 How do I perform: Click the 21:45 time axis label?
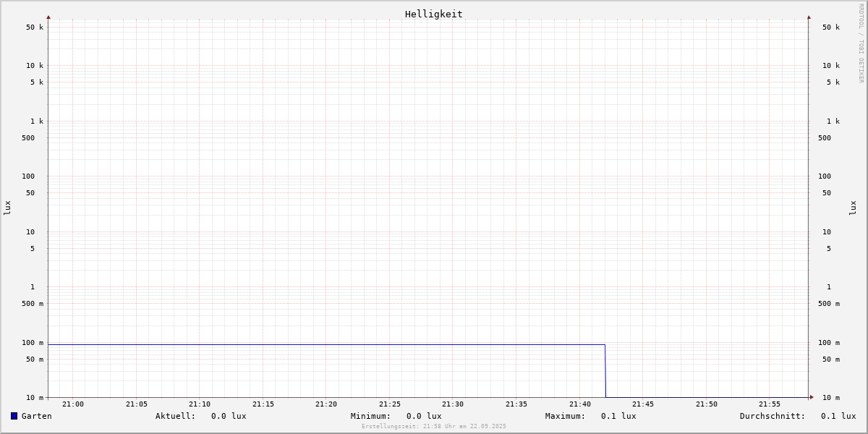(x=643, y=404)
